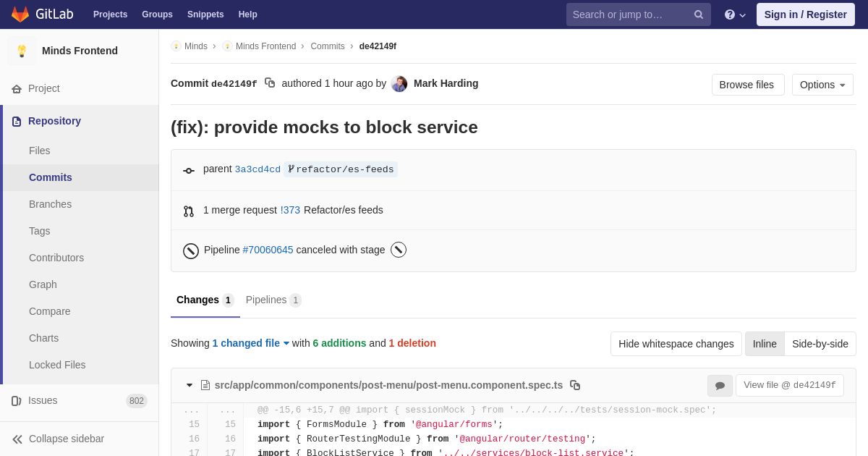Open Locked Files in the sidebar

point(57,365)
